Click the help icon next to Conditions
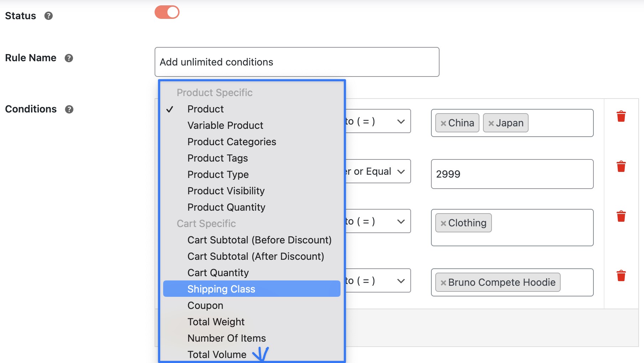The width and height of the screenshot is (644, 363). click(69, 109)
